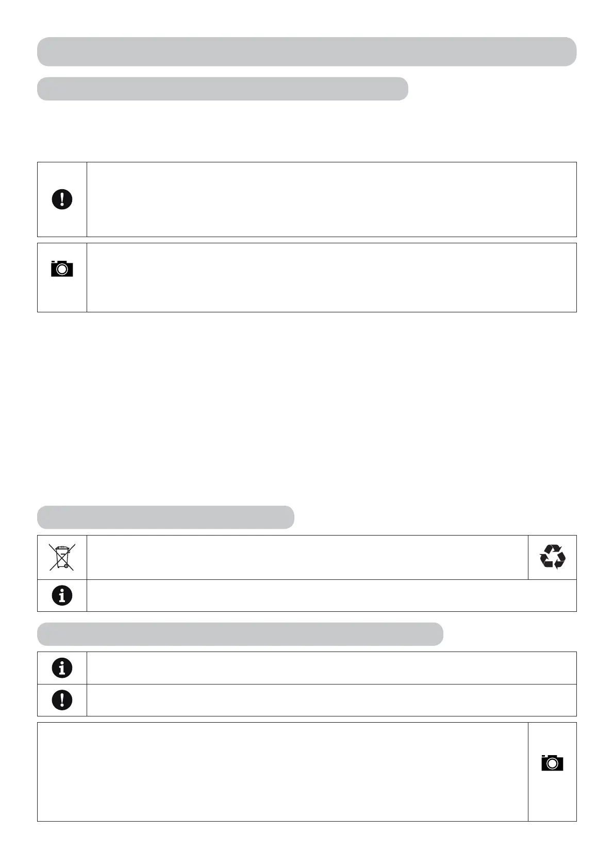
Task: Click the info icon beneath the crossed-out bin
Action: (x=62, y=595)
